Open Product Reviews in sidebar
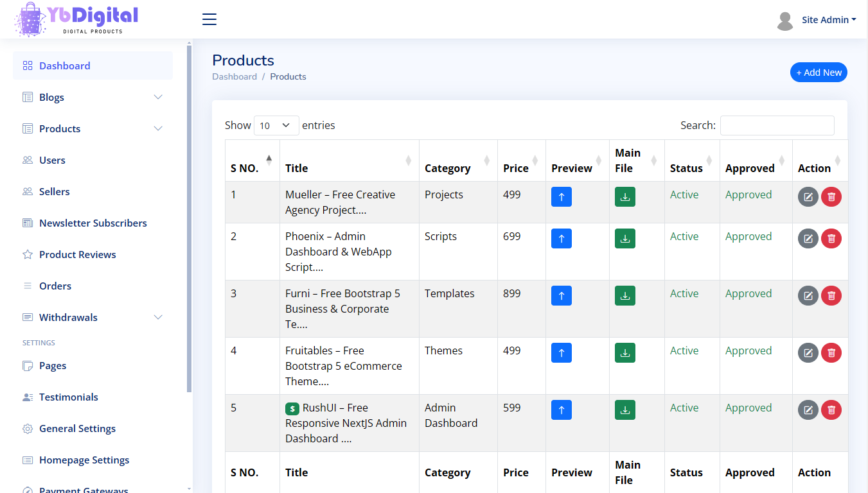The height and width of the screenshot is (493, 868). pyautogui.click(x=93, y=255)
